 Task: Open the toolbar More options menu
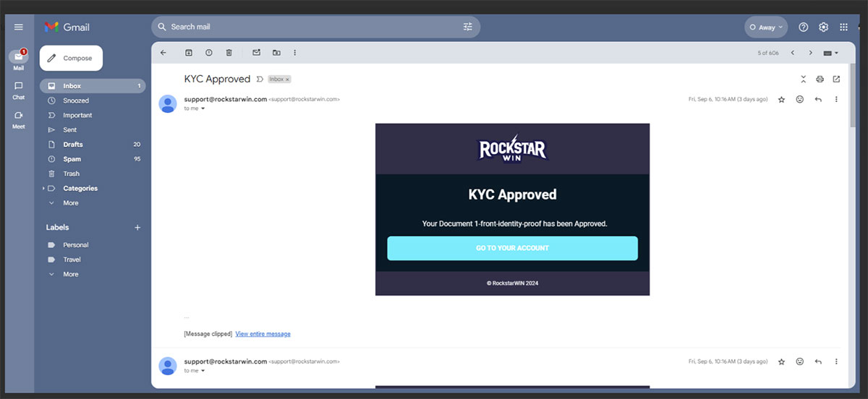294,53
